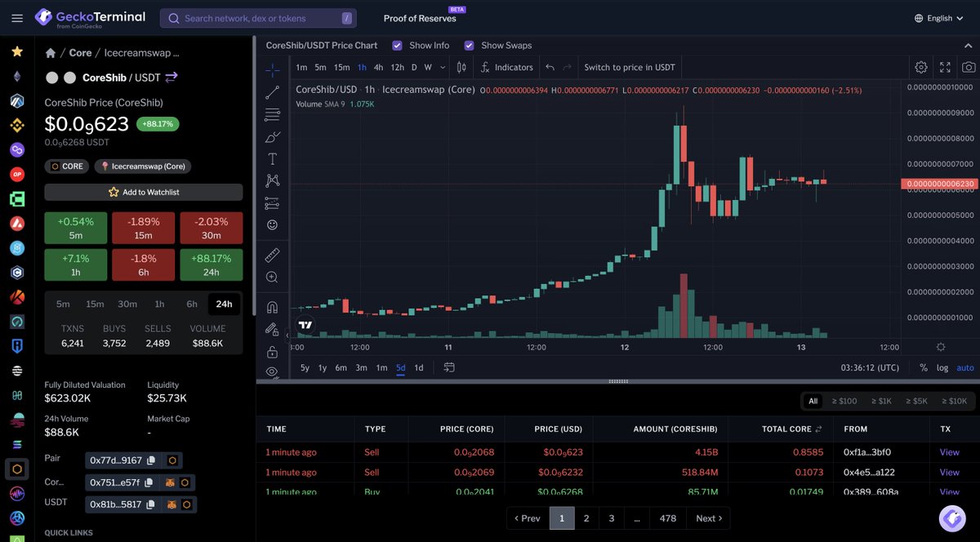Select the BNB Chain sidebar icon
This screenshot has height=542, width=980.
16,125
